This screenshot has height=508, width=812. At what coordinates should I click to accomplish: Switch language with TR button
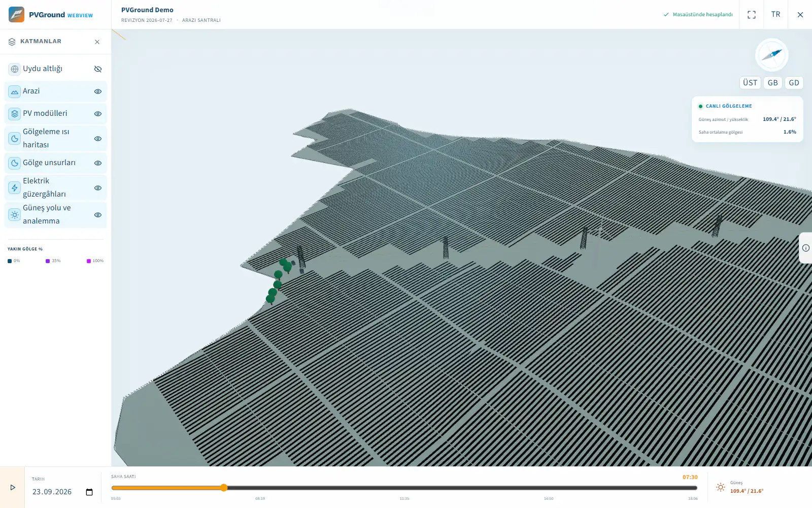[x=776, y=14]
